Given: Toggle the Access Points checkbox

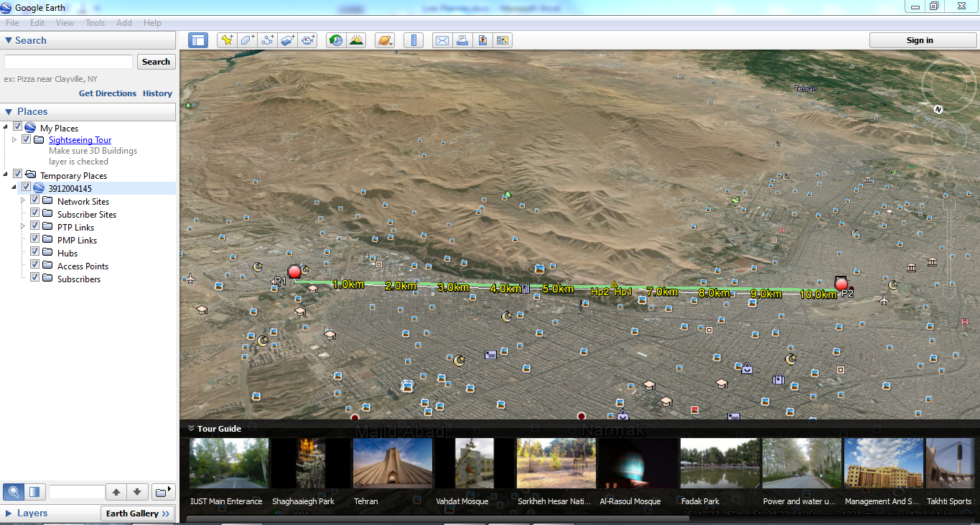Looking at the screenshot, I should tap(35, 265).
